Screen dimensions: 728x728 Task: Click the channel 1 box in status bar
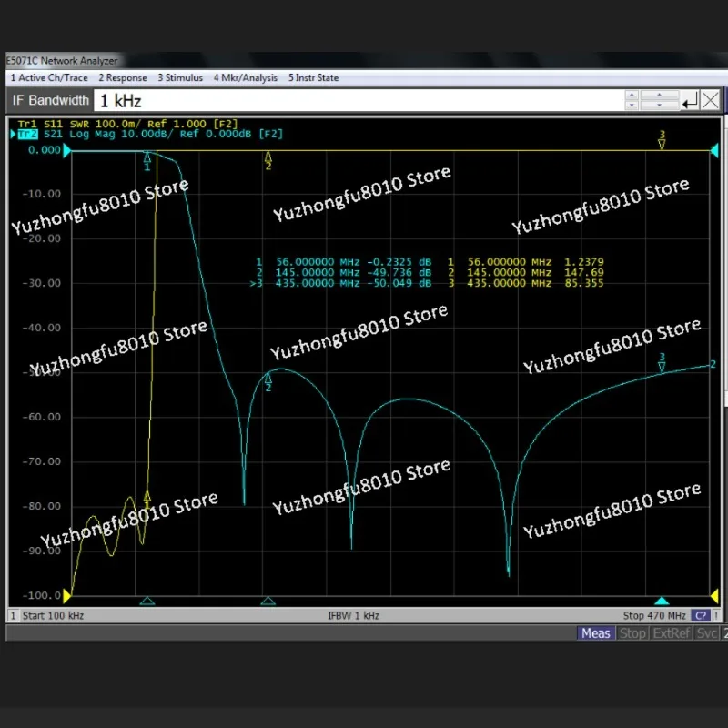tap(13, 616)
